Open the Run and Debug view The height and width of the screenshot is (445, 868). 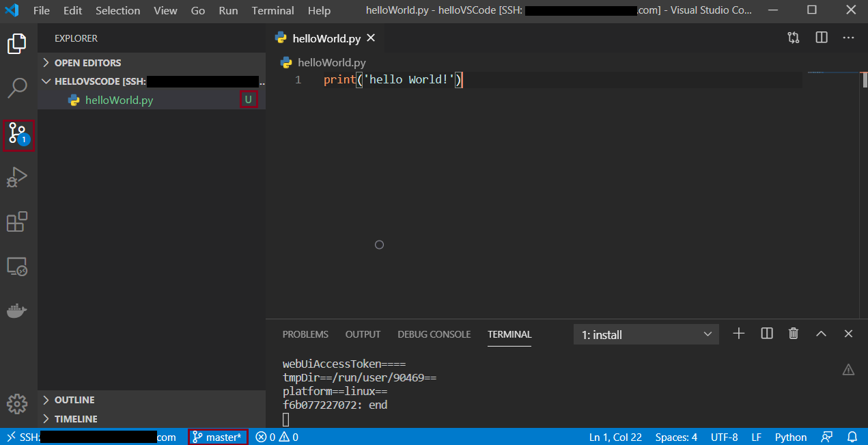click(x=18, y=177)
